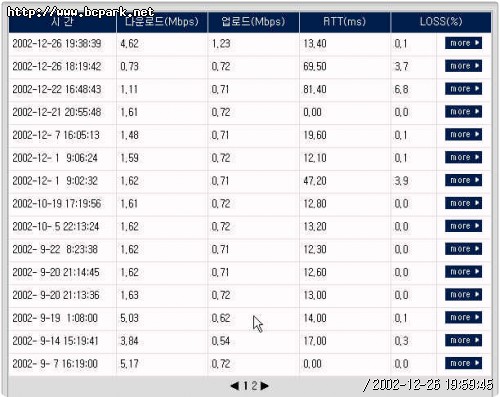Select timestamp 2002-10-19 17:19:56
500x397 pixels.
click(x=57, y=204)
